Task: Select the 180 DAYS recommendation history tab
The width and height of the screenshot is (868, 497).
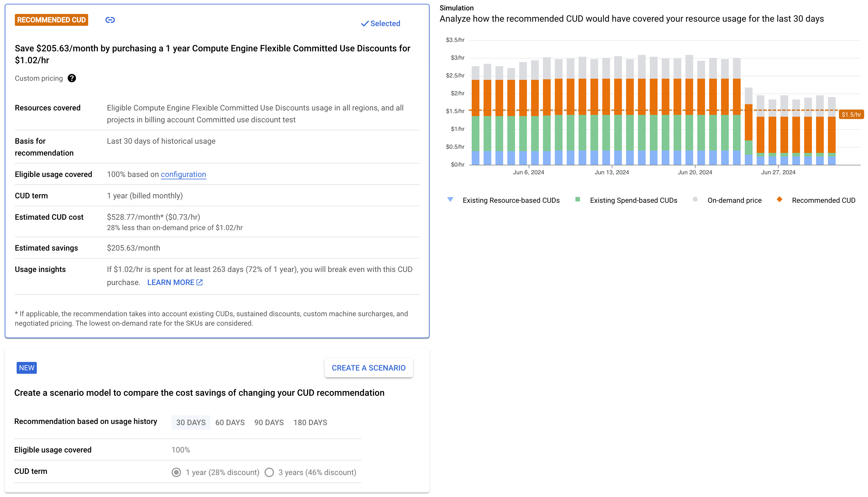Action: 310,422
